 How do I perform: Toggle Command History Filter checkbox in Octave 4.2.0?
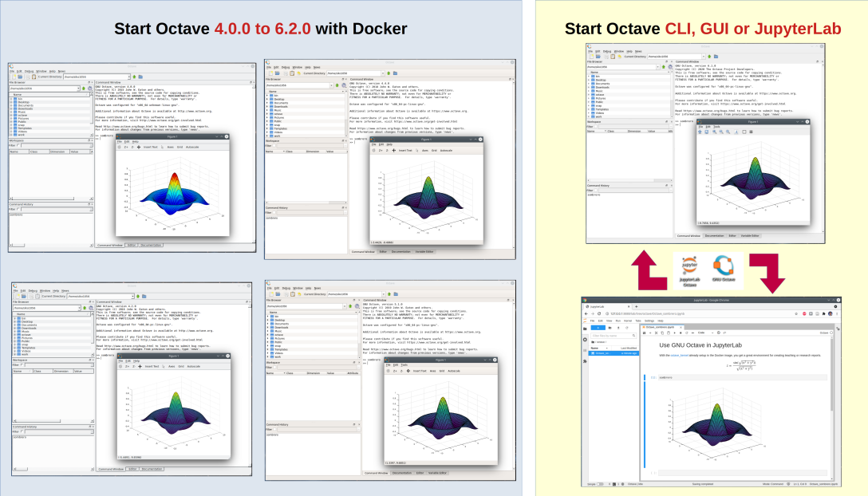pos(22,431)
